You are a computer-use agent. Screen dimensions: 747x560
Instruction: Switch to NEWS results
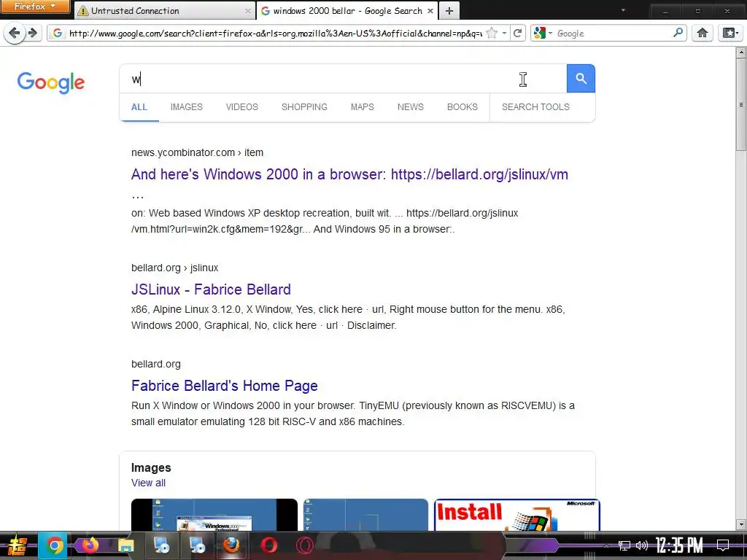click(x=411, y=107)
